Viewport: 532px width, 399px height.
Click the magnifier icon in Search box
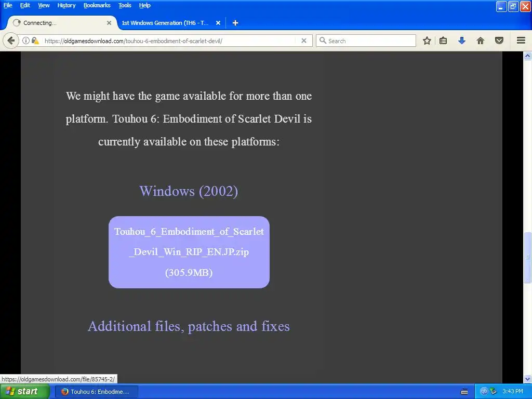point(323,41)
